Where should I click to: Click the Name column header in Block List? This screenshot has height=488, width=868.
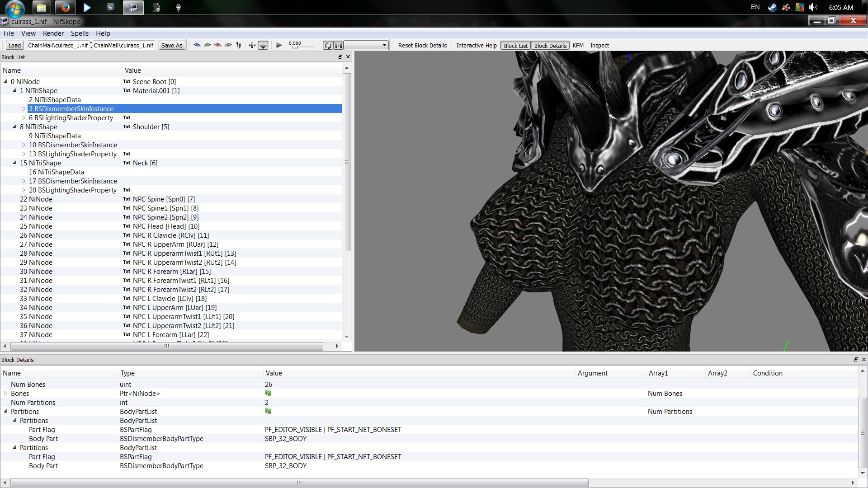click(x=61, y=70)
